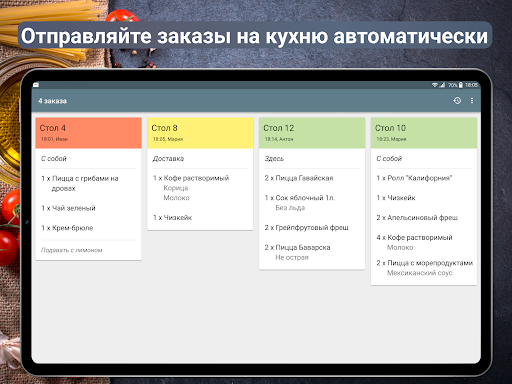The height and width of the screenshot is (384, 512).
Task: Tap 'Молоко' modifier in Стол 8 card
Action: coord(176,198)
